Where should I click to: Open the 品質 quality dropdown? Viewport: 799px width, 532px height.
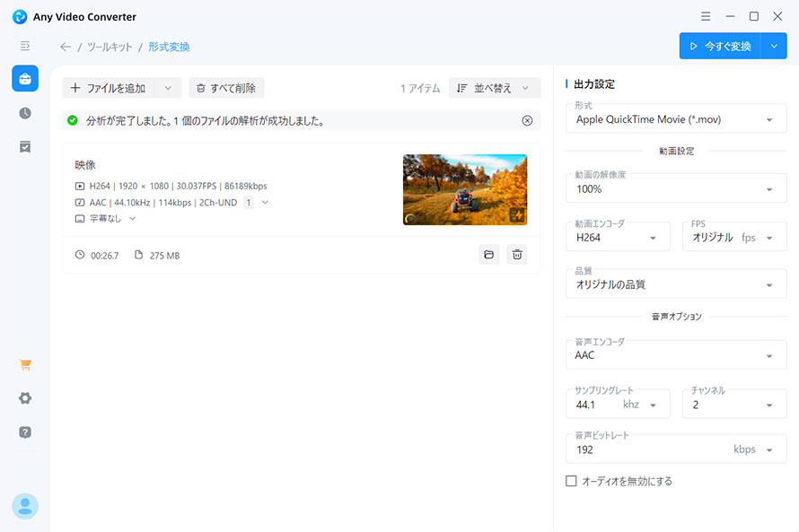(x=676, y=283)
